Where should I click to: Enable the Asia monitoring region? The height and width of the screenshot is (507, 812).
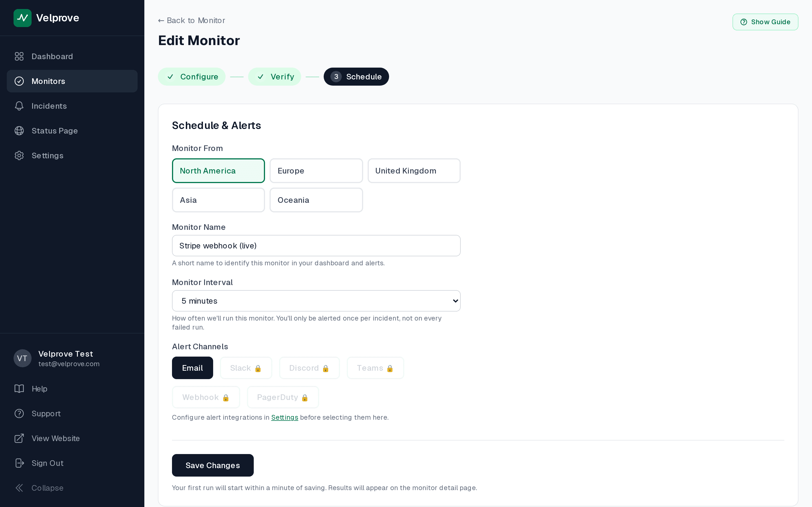coord(218,200)
